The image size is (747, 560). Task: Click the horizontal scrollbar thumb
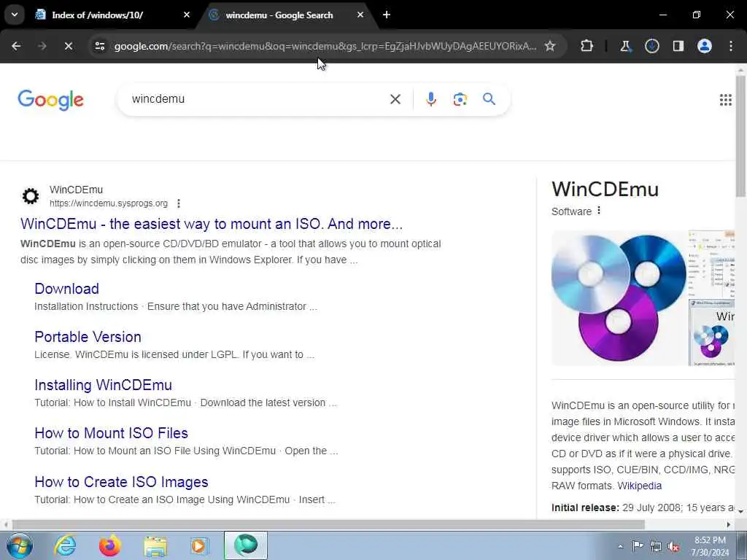click(x=328, y=525)
